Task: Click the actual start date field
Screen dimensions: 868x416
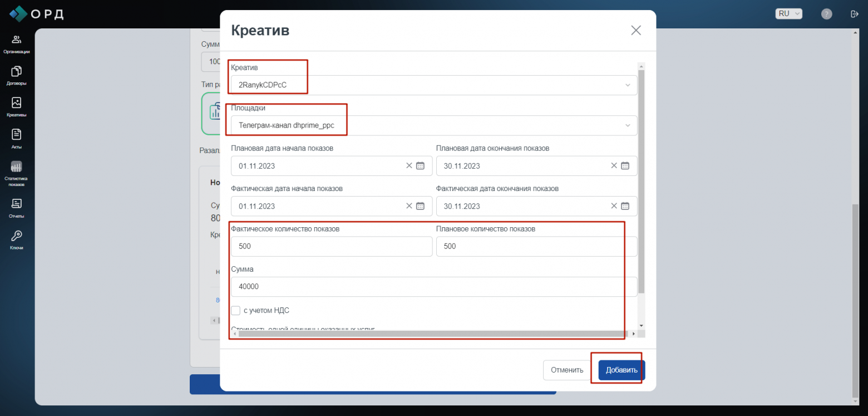Action: click(332, 206)
